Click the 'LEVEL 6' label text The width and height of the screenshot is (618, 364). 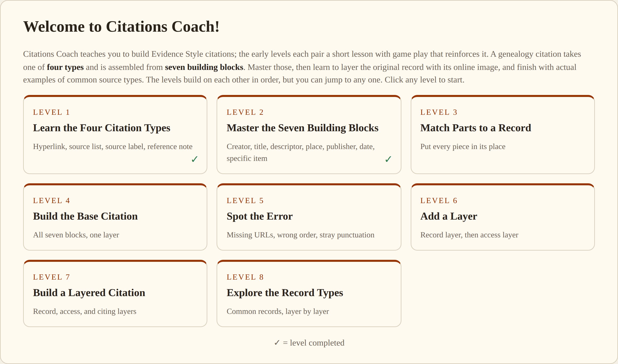(439, 201)
